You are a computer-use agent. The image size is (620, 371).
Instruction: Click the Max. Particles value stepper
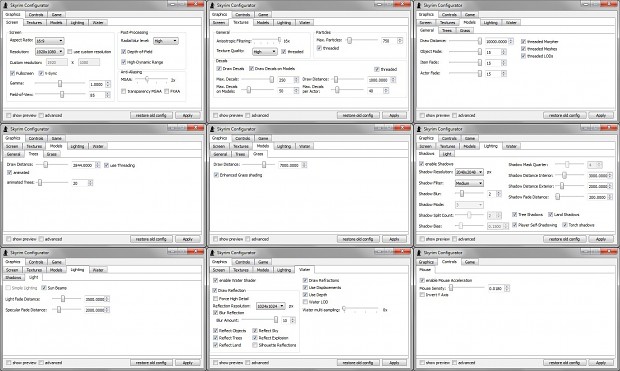pos(400,41)
